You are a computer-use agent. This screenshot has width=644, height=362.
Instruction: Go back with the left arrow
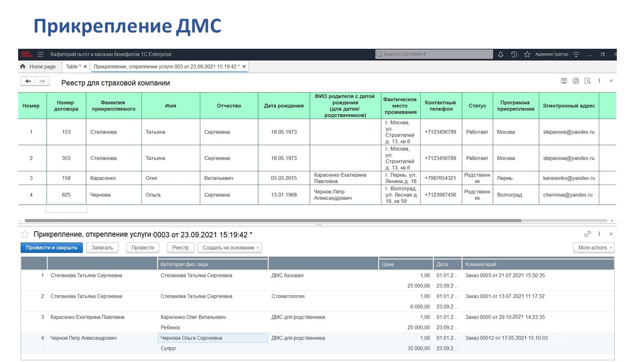tap(28, 81)
